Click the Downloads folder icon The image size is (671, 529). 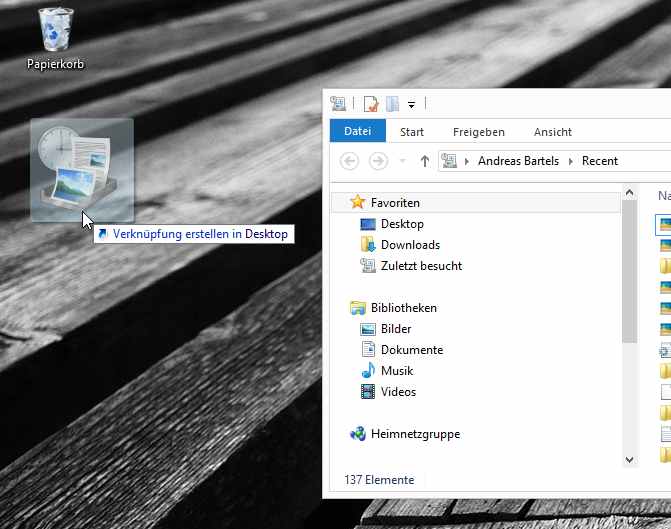[x=368, y=244]
